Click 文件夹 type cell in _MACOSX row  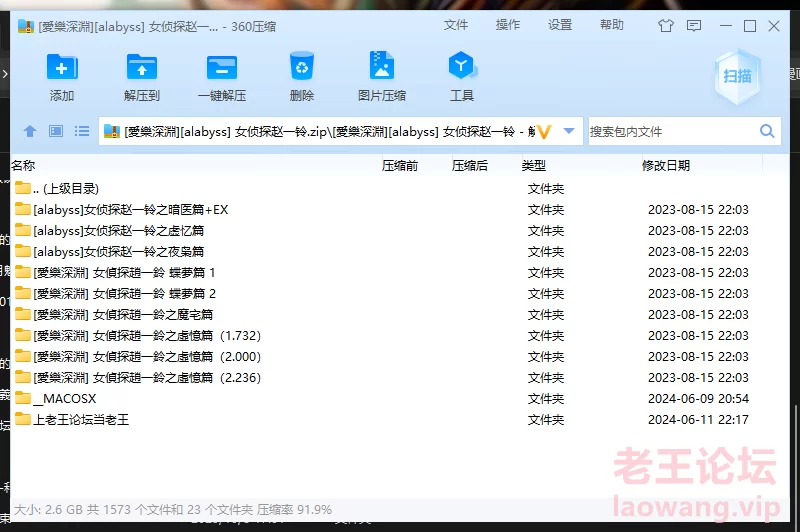(x=546, y=398)
